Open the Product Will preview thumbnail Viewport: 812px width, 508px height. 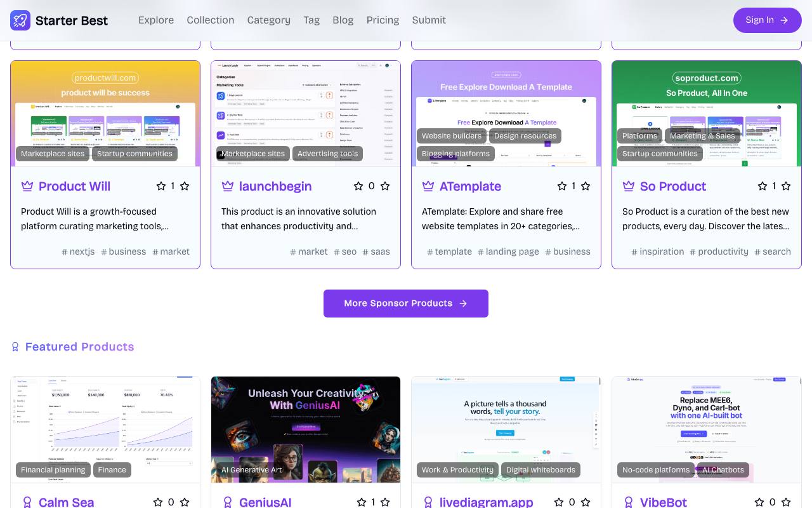(105, 114)
